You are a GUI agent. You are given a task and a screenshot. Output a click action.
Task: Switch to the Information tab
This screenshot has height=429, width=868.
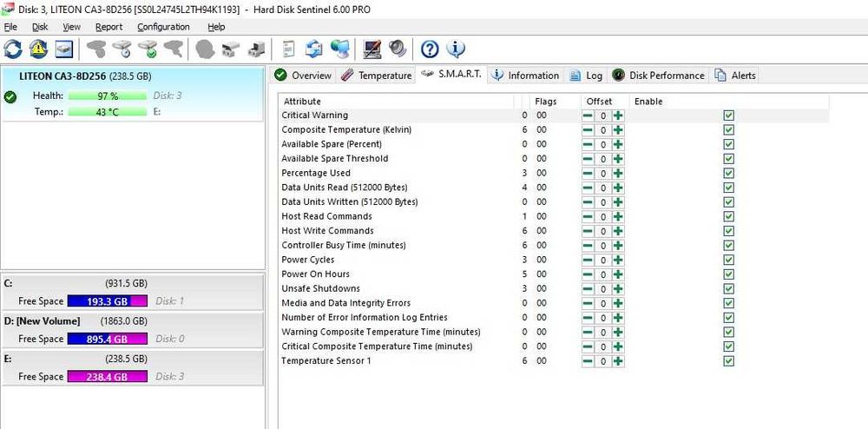(x=526, y=76)
